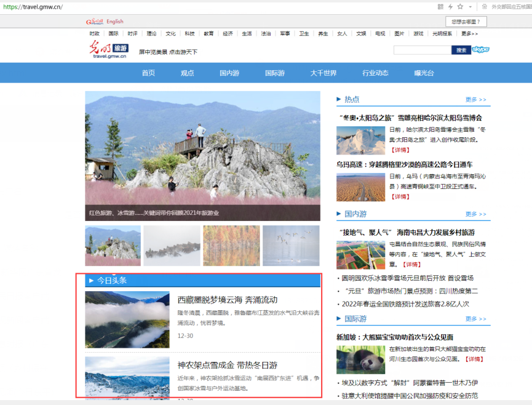Open 2022年春运全国铁路 list item

pos(405,304)
